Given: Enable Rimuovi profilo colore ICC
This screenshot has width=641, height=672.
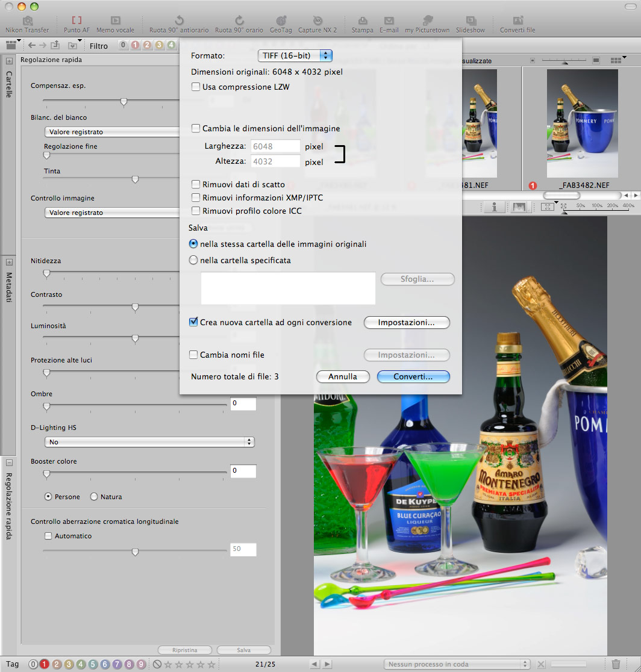Looking at the screenshot, I should click(196, 211).
